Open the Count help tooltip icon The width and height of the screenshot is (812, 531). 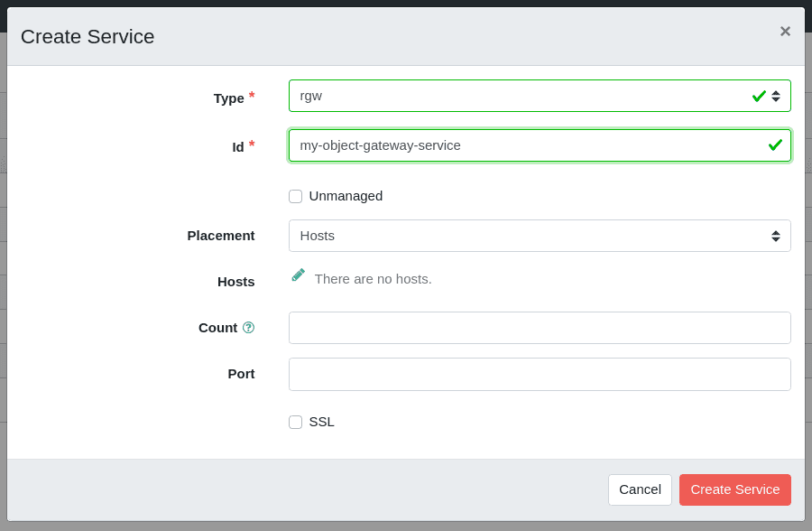[250, 327]
